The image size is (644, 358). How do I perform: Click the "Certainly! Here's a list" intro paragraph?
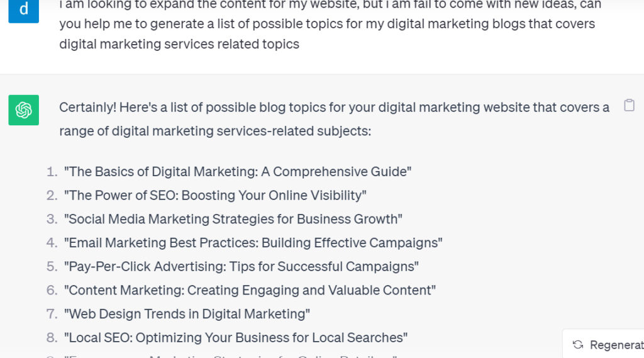point(334,119)
